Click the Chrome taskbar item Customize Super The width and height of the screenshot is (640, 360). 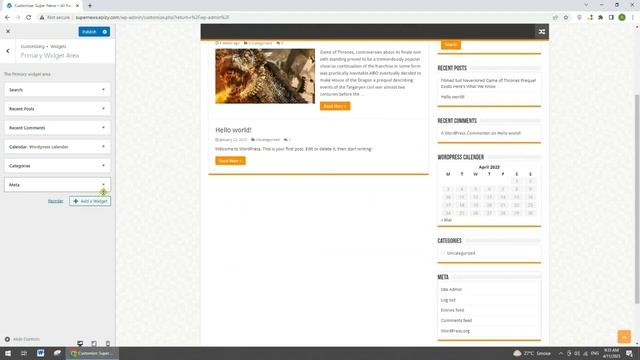click(92, 353)
